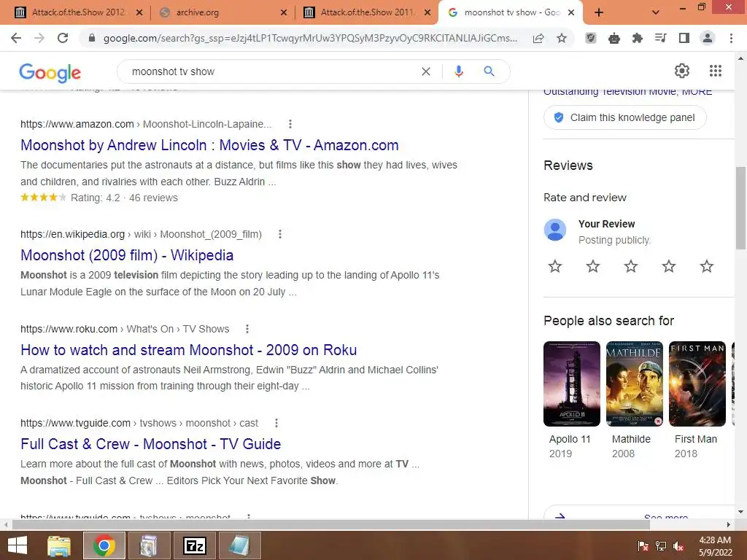The width and height of the screenshot is (747, 560).
Task: Start a voice search with the microphone
Action: coord(458,71)
